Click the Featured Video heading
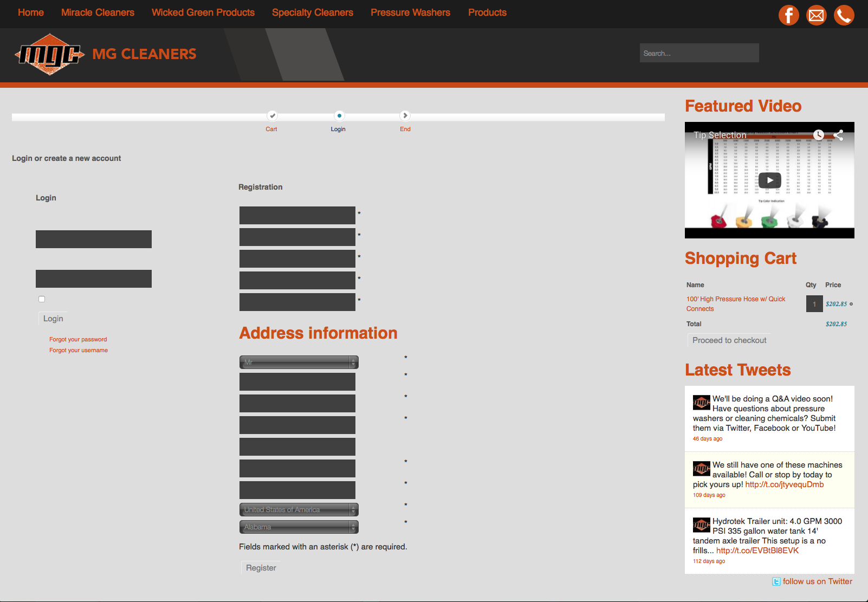The height and width of the screenshot is (602, 868). point(743,106)
